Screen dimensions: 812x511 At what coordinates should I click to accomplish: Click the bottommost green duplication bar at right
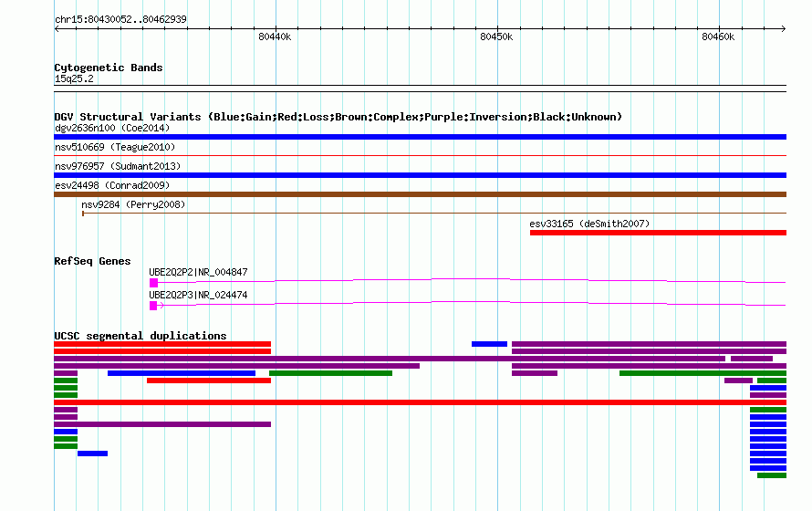click(772, 475)
